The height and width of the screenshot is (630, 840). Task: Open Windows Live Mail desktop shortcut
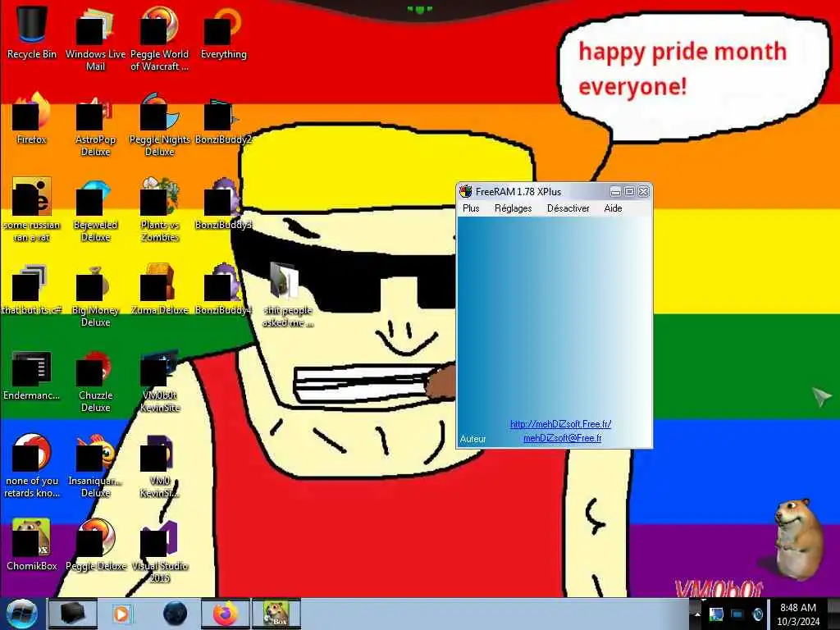95,38
